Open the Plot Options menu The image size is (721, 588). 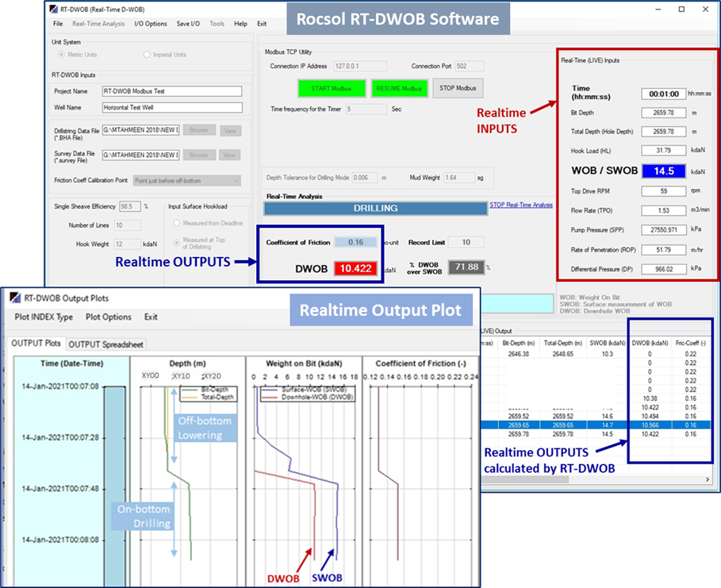pyautogui.click(x=108, y=317)
